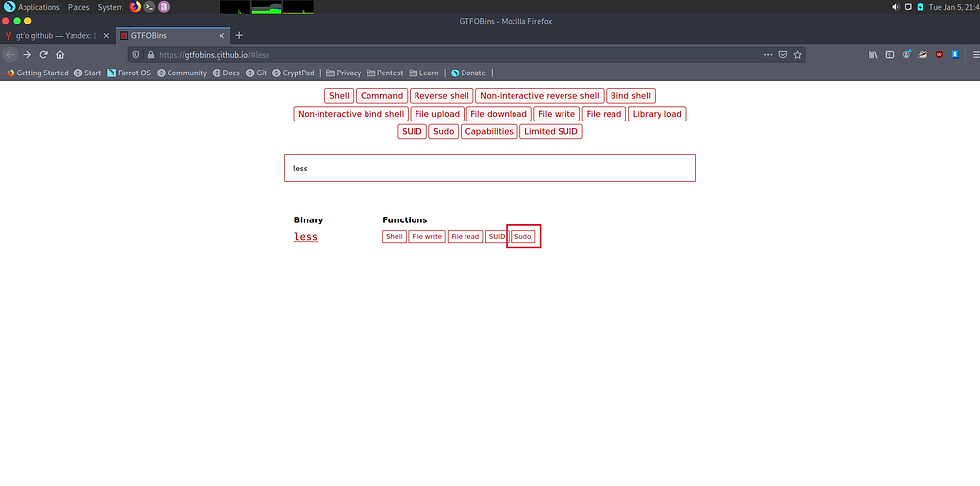The height and width of the screenshot is (486, 980).
Task: Toggle the File download function filter
Action: pos(499,114)
